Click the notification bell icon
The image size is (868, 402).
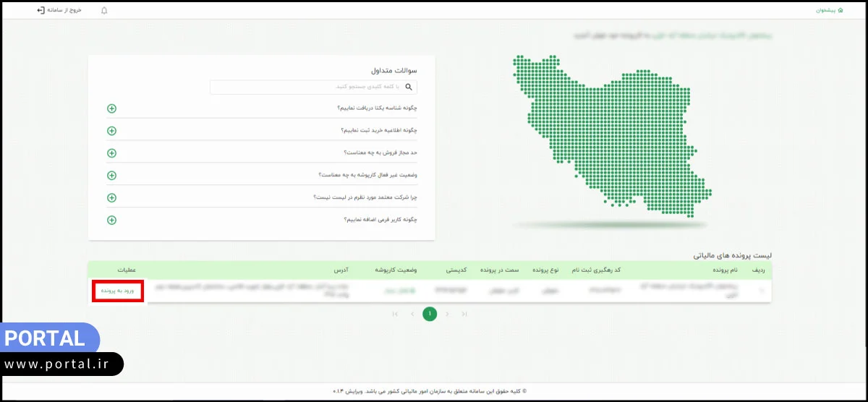(104, 11)
